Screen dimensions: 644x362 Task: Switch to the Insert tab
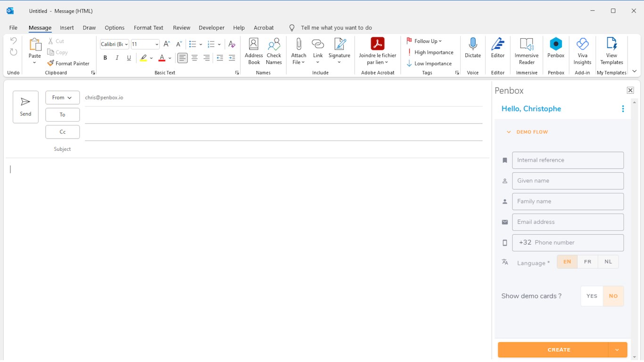(67, 28)
